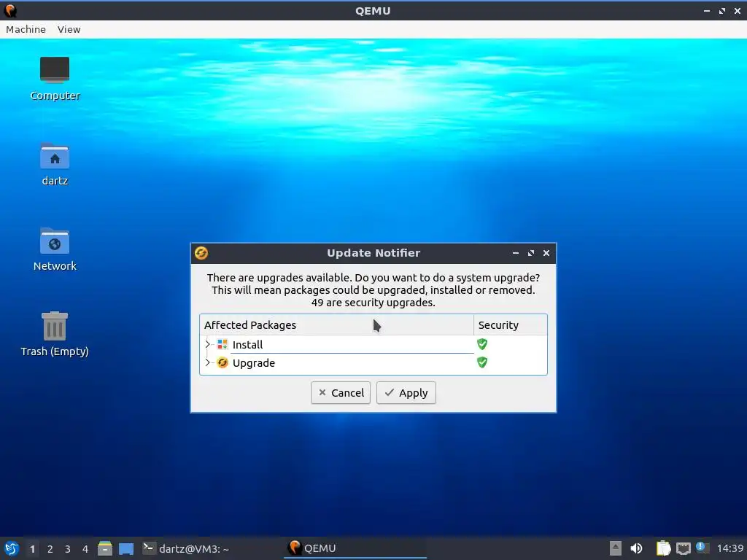Apply the system upgrade
Screen dimensions: 747x560
pos(406,393)
